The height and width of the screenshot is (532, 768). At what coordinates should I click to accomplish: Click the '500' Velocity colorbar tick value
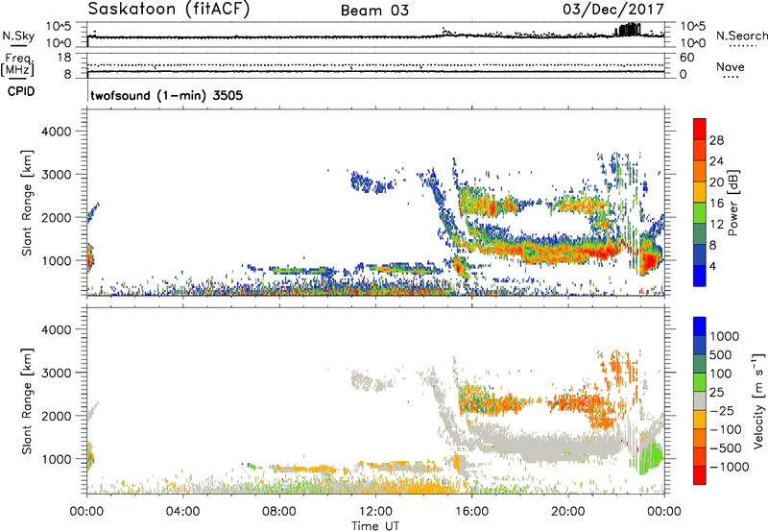click(x=721, y=354)
